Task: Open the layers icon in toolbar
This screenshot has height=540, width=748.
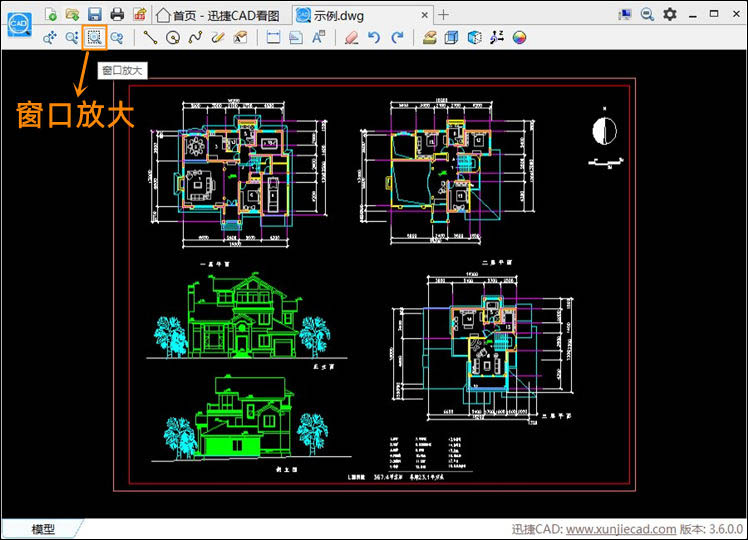Action: point(429,38)
